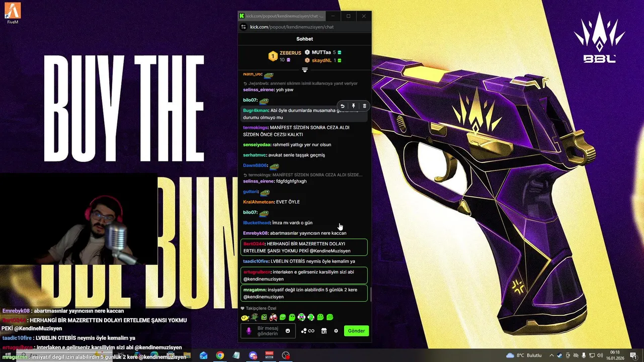Open the Discord taskbar icon
Viewport: 644px width, 362px height.
(253, 355)
